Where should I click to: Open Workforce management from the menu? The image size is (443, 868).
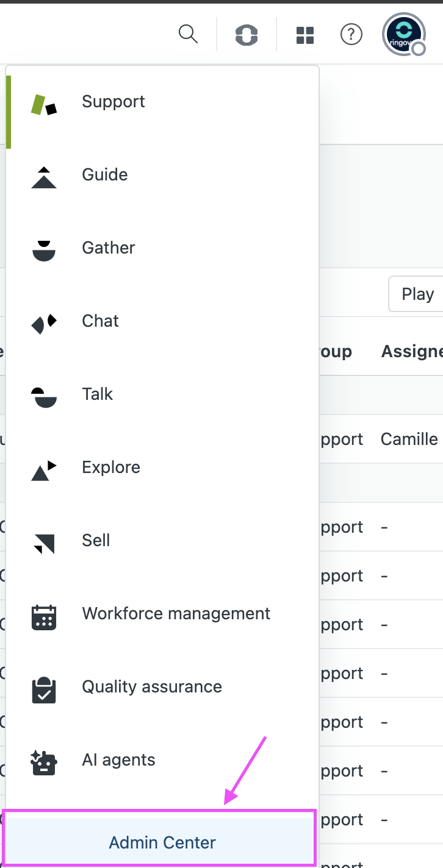[162, 614]
